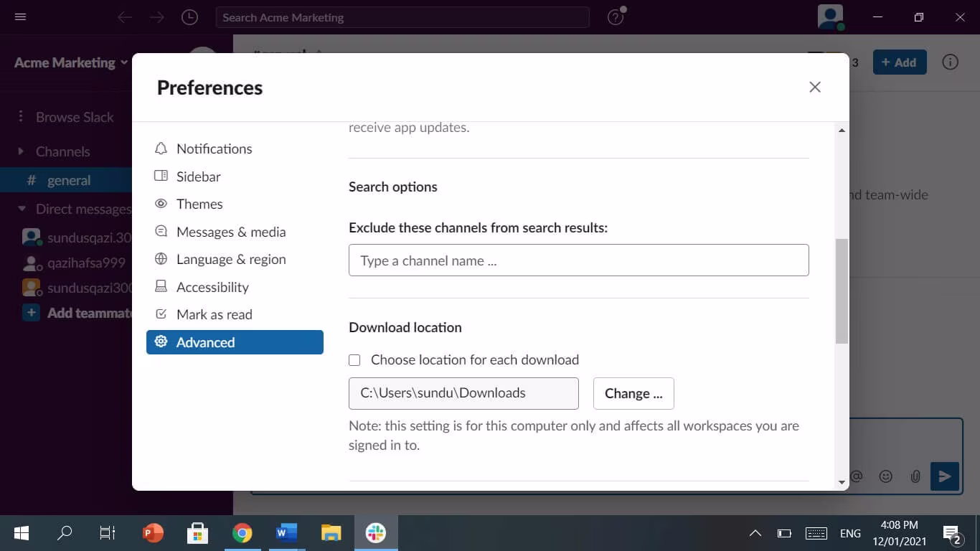The width and height of the screenshot is (980, 551).
Task: Click the Search Acme Marketing box
Action: pyautogui.click(x=402, y=17)
